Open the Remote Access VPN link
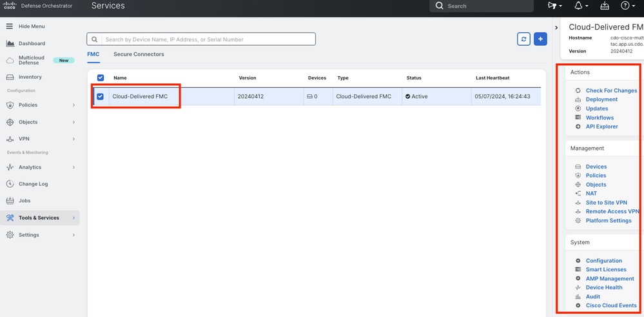Screen dimensions: 644x317 point(612,211)
